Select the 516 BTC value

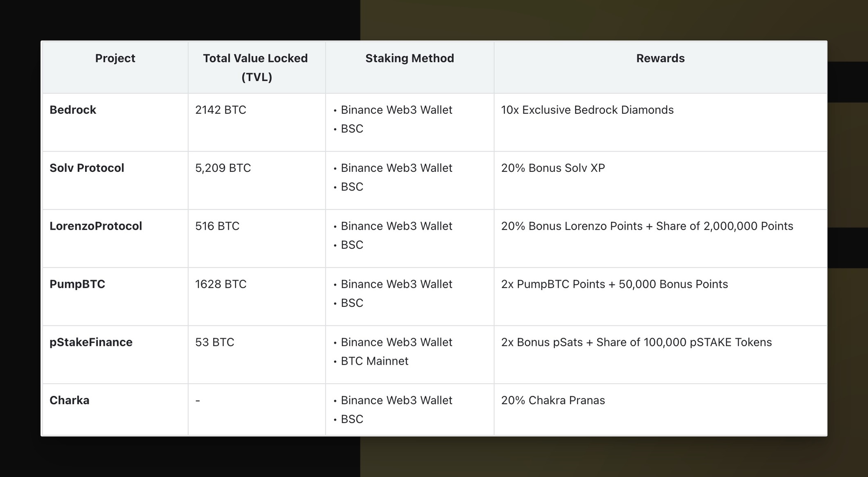click(217, 226)
